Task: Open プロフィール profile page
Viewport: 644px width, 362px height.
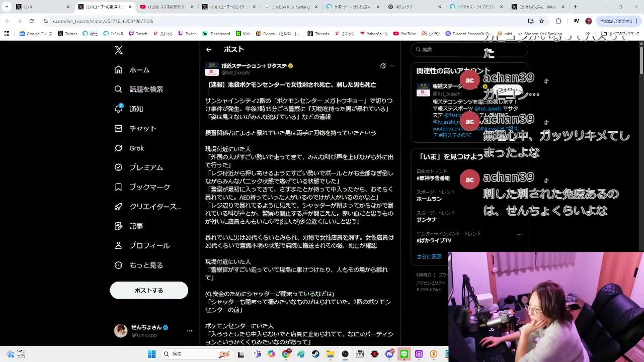Action: [x=142, y=246]
